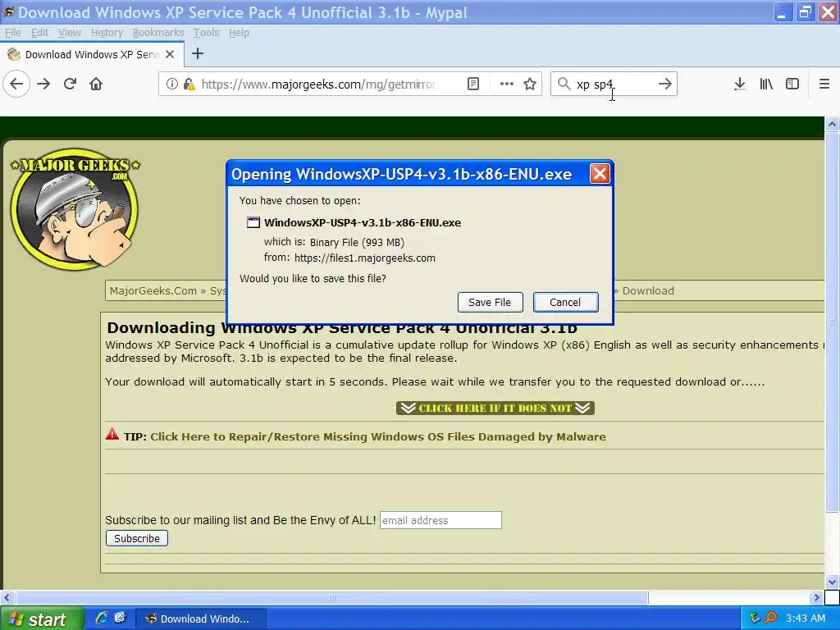Show the sidebars icon
This screenshot has width=840, height=630.
[x=792, y=84]
